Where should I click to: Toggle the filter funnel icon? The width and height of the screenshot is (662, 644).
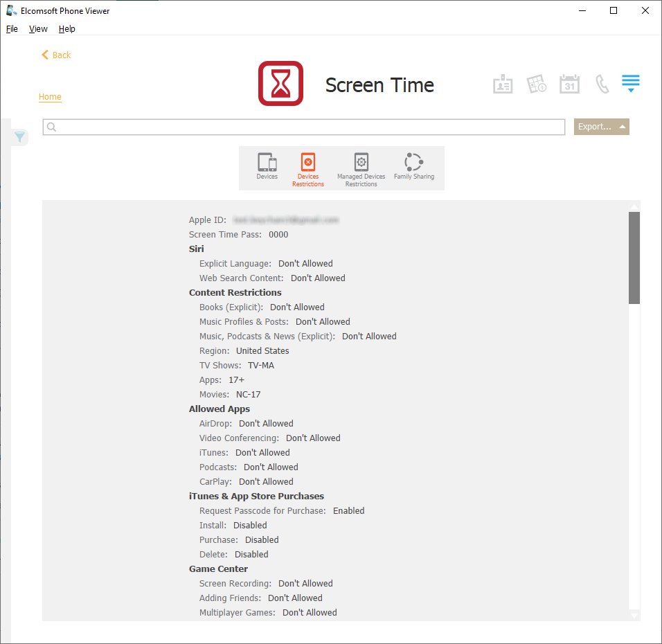point(20,137)
